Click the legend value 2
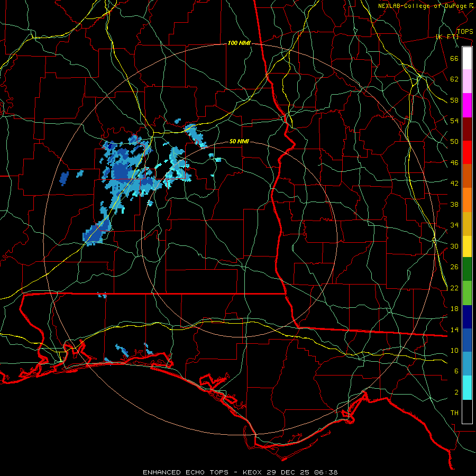 coord(456,392)
